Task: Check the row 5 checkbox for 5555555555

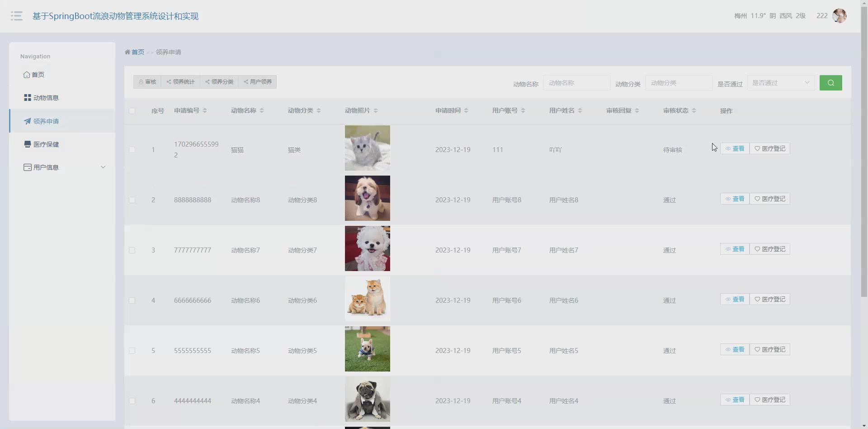Action: point(132,351)
